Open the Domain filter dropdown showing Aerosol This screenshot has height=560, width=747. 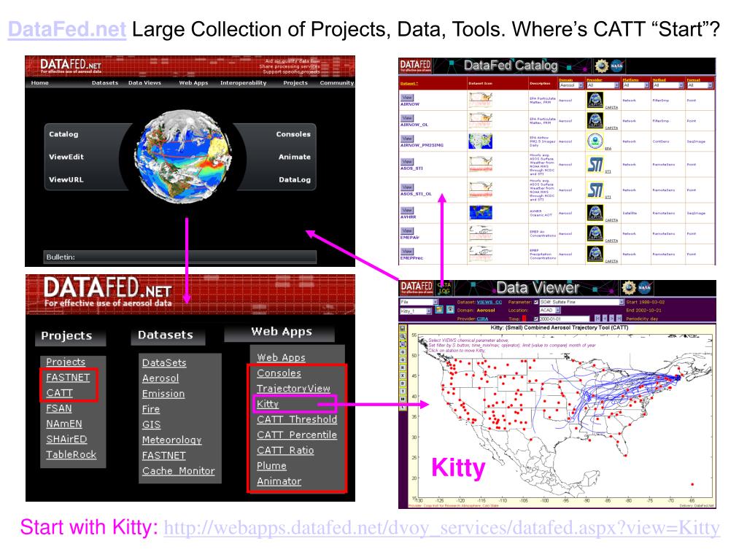pyautogui.click(x=571, y=85)
